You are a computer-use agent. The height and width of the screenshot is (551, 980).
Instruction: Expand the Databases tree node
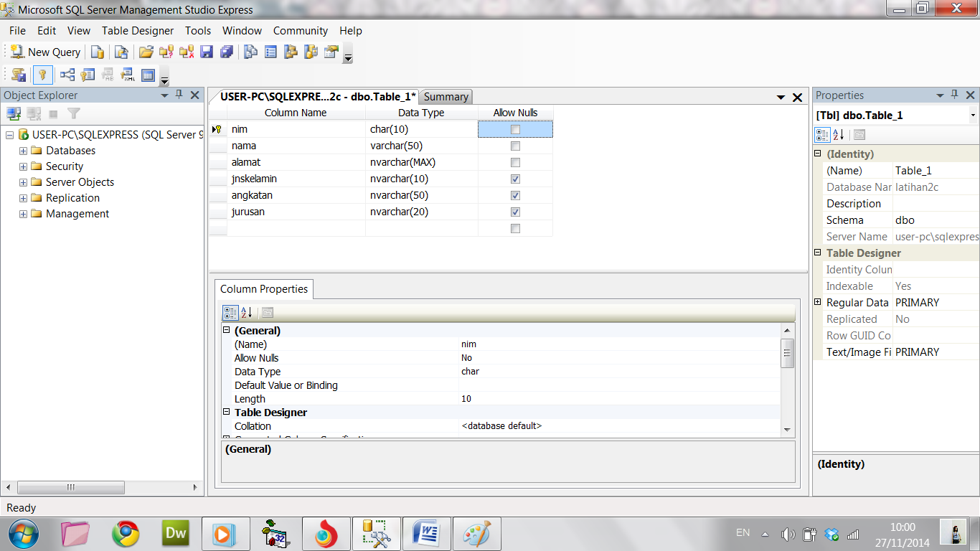coord(23,151)
